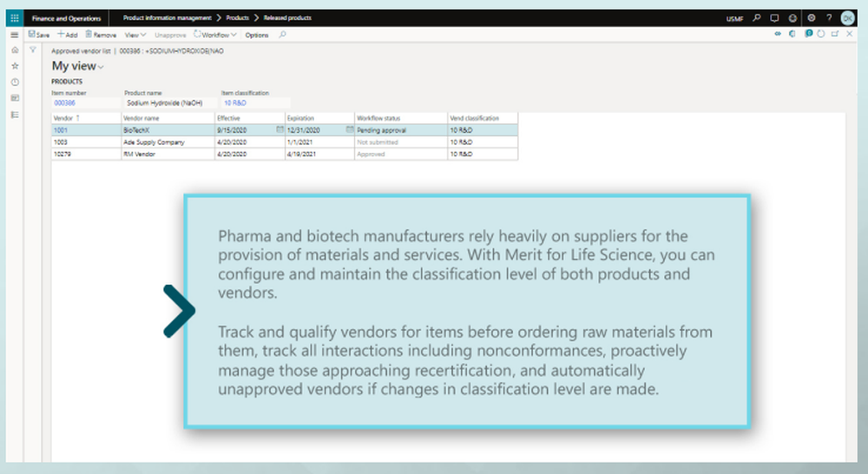Click Add to add a vendor

tap(68, 35)
